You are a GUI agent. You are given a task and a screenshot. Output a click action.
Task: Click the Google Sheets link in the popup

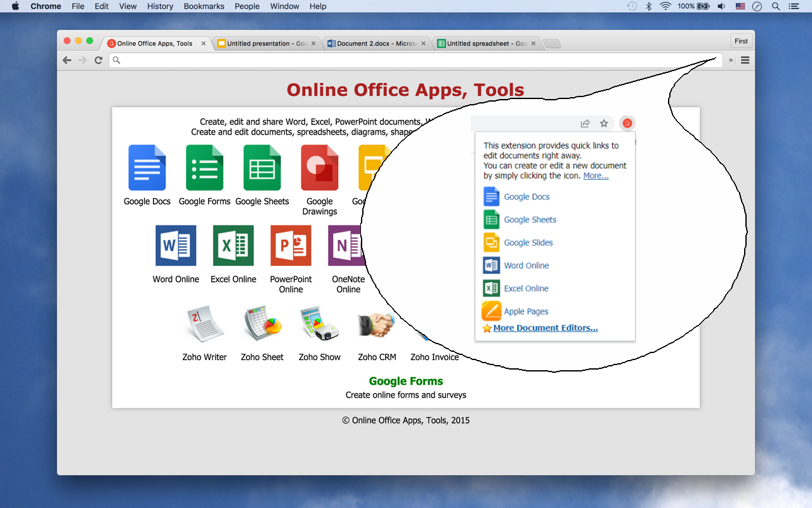(530, 220)
